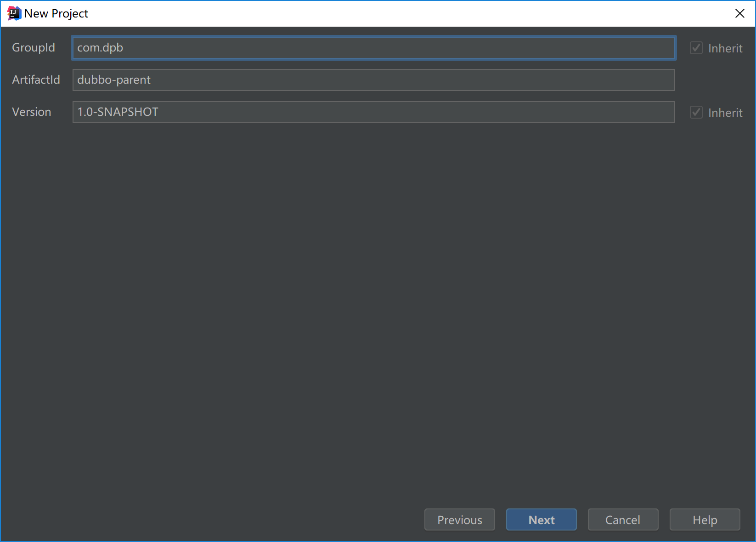Proceed with the Next button
Image resolution: width=756 pixels, height=542 pixels.
click(542, 519)
